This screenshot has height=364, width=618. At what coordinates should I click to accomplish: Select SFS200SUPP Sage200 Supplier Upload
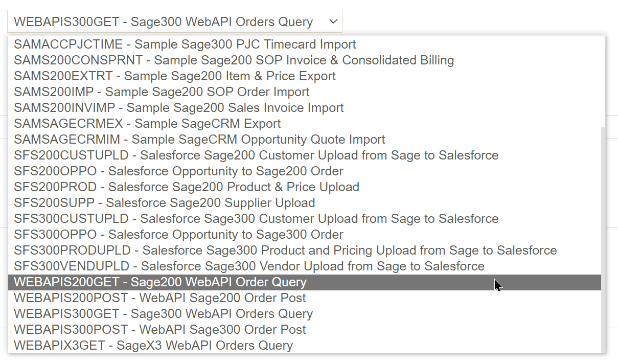pyautogui.click(x=164, y=203)
